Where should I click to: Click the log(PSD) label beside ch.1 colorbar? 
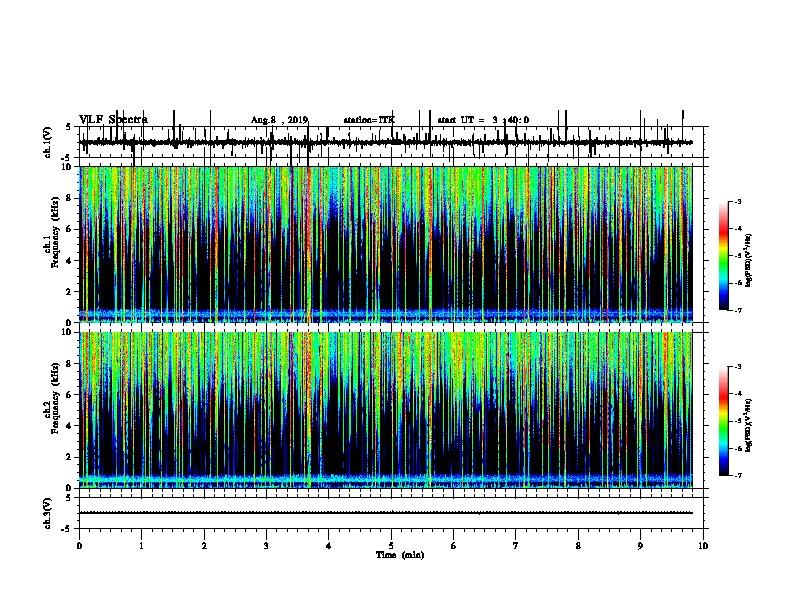pos(748,260)
